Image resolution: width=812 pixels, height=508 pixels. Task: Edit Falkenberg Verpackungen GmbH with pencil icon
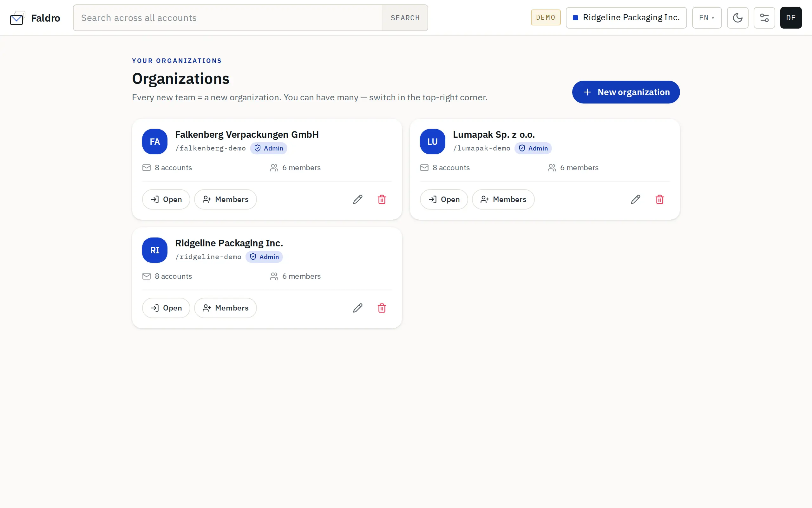[x=358, y=199]
